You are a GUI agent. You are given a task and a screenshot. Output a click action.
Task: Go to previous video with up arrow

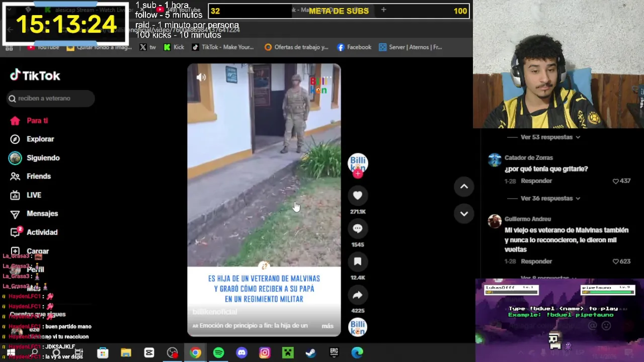pyautogui.click(x=464, y=187)
